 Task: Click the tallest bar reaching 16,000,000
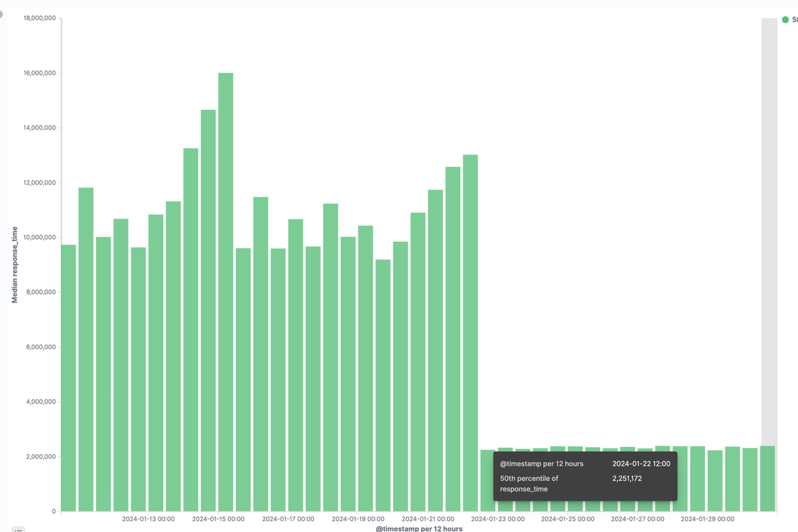point(225,292)
